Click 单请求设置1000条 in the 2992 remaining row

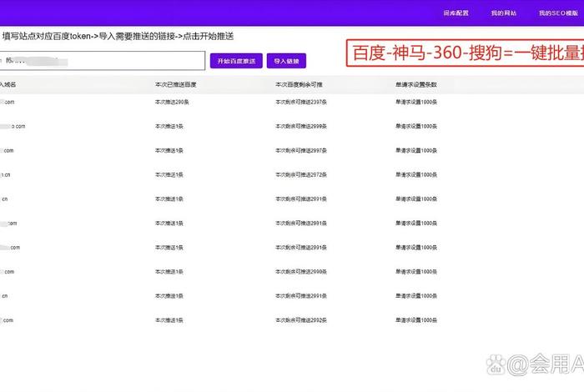coord(416,320)
